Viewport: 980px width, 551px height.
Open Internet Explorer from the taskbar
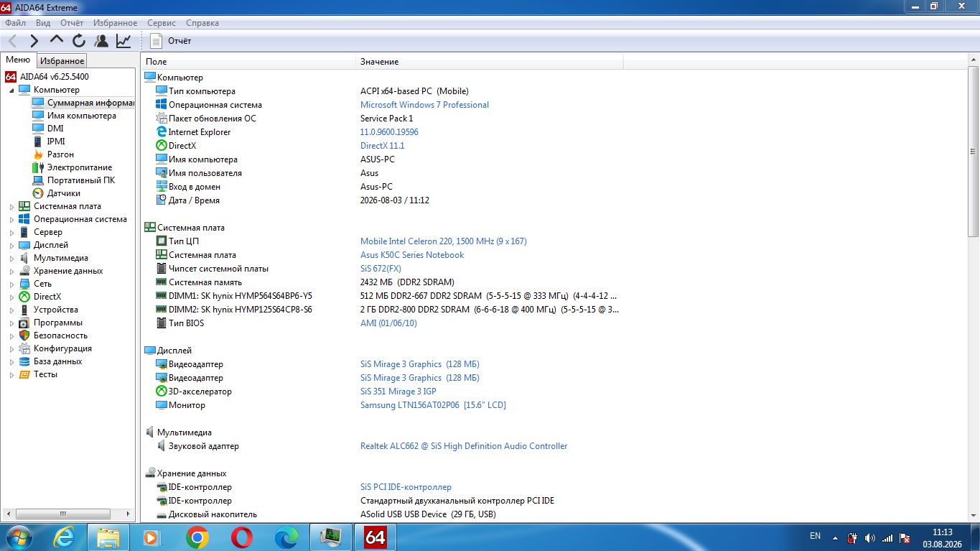65,537
